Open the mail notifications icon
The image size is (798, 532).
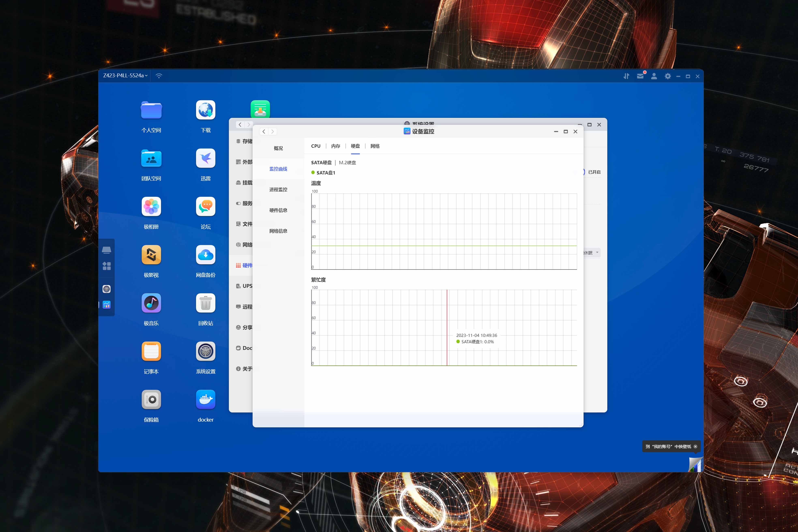coord(641,76)
